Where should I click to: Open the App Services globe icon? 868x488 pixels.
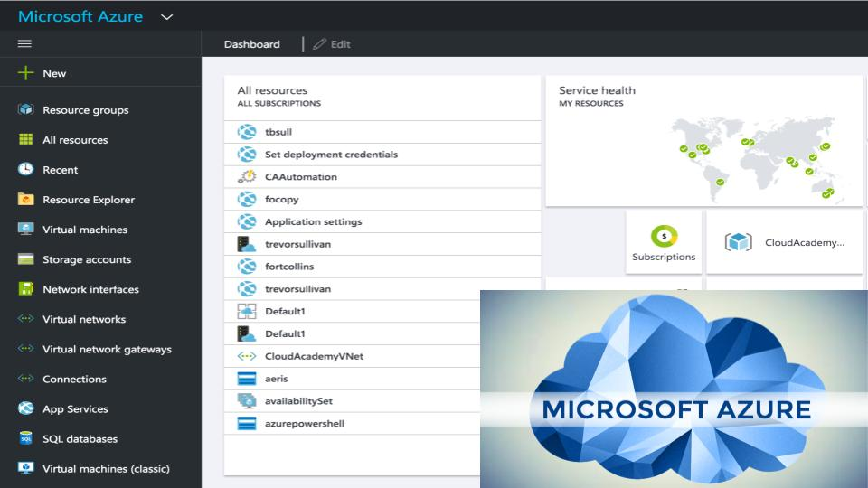(x=25, y=408)
